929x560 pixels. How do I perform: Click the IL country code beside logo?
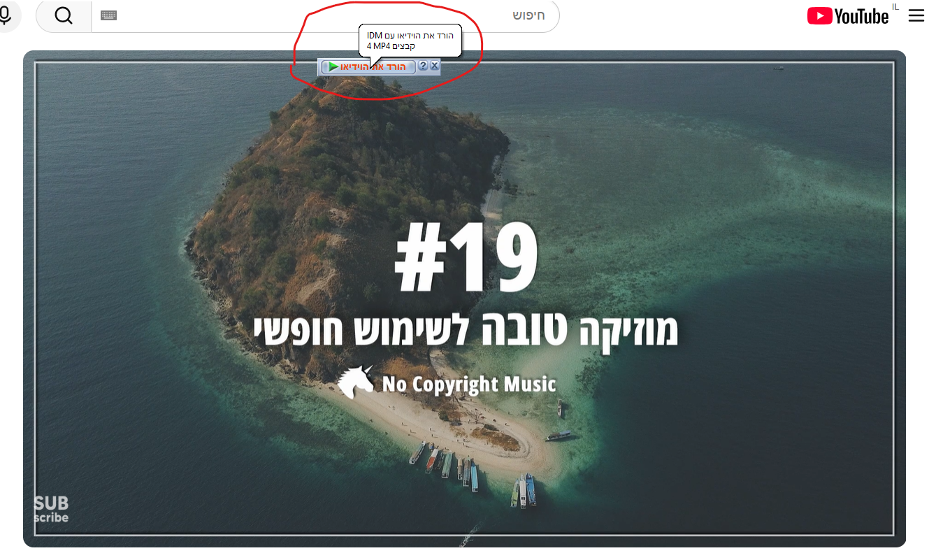tap(895, 7)
